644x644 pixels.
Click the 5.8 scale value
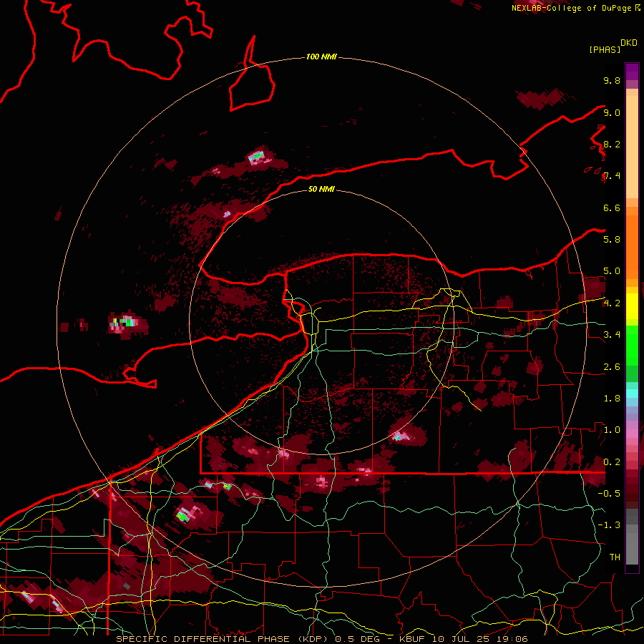pyautogui.click(x=612, y=239)
